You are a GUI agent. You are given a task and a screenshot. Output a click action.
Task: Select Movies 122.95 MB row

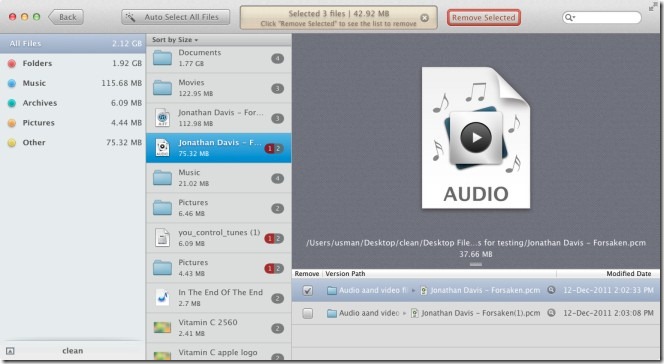219,88
